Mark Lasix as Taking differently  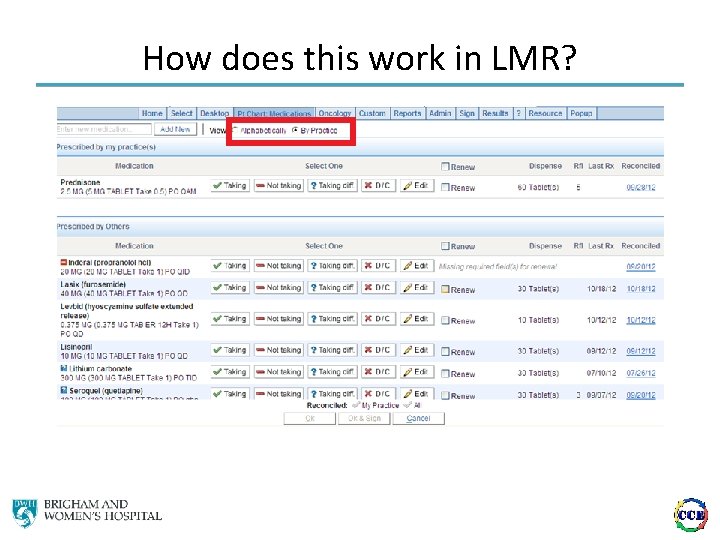tap(332, 287)
